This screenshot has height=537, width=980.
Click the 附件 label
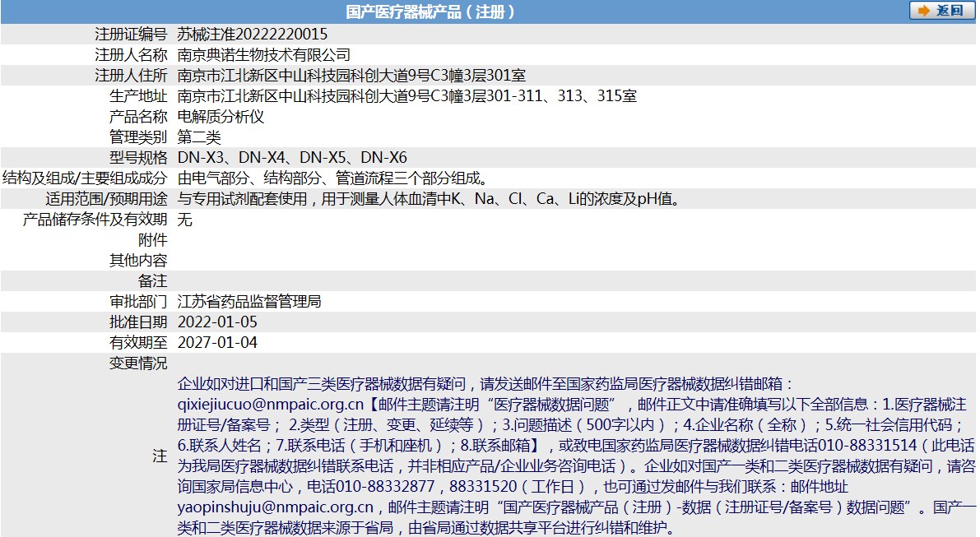point(153,240)
